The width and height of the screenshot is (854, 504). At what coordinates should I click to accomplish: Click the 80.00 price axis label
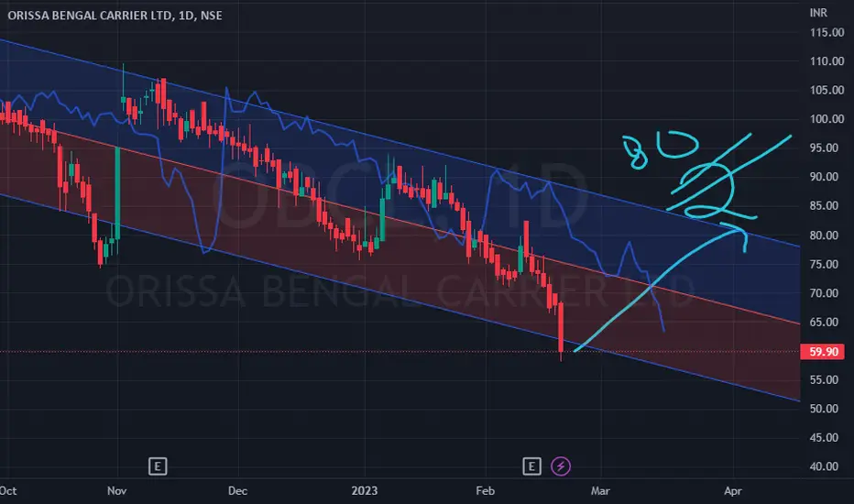tap(824, 236)
